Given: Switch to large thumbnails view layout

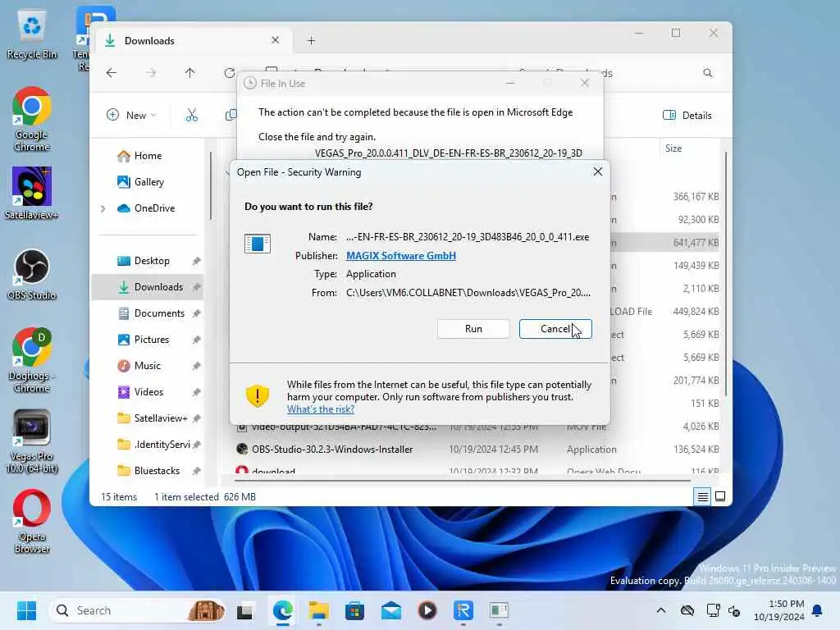Looking at the screenshot, I should [x=720, y=496].
